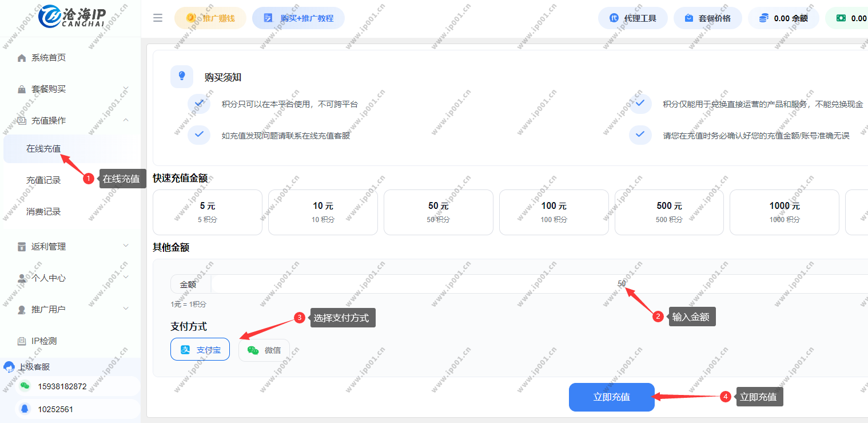Click the Canghai IP logo
Screen dimensions: 868x423
72,17
